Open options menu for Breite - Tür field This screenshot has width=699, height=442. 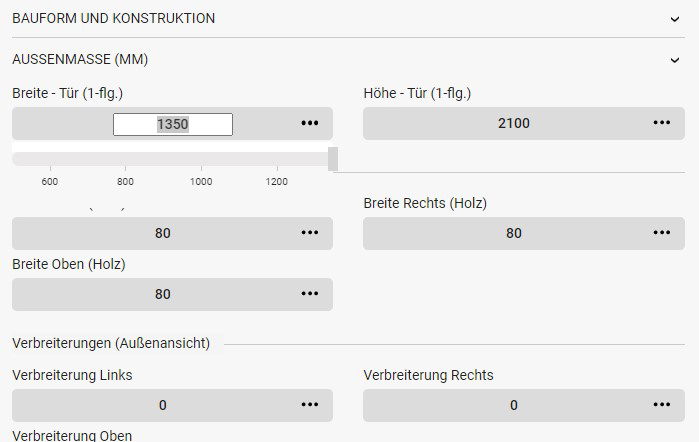tap(310, 123)
